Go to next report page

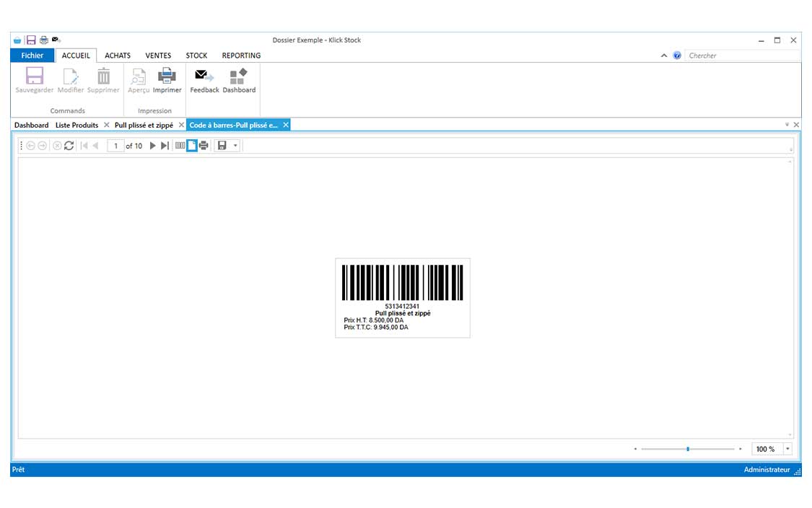tap(152, 146)
